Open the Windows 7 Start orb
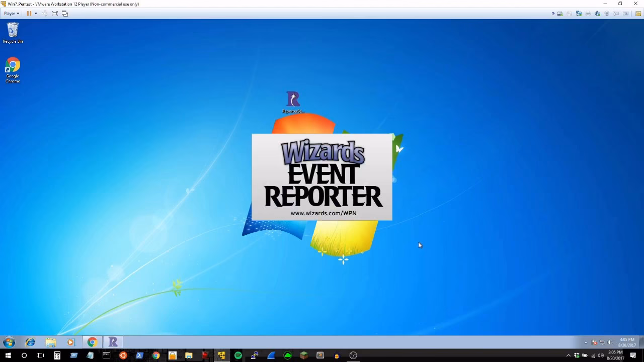 (9, 342)
